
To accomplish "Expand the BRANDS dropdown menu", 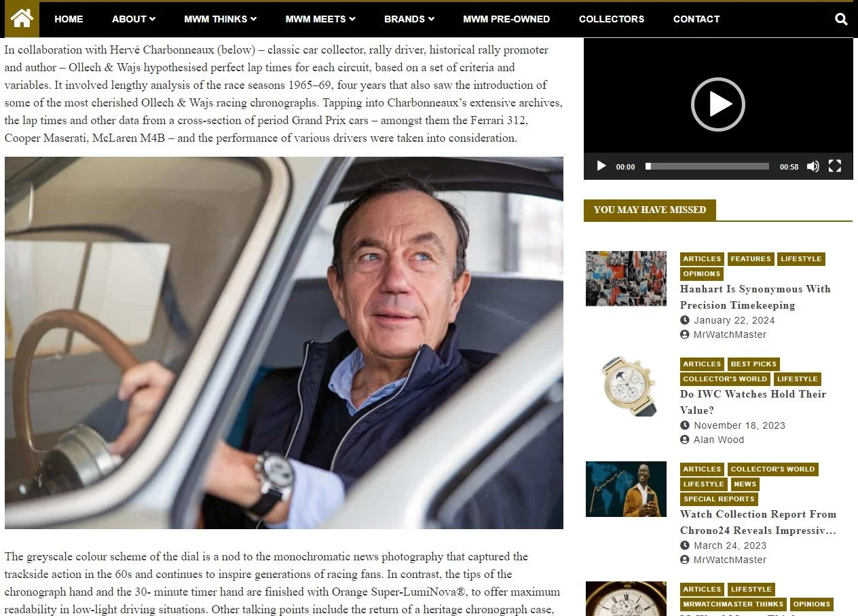I will (409, 19).
